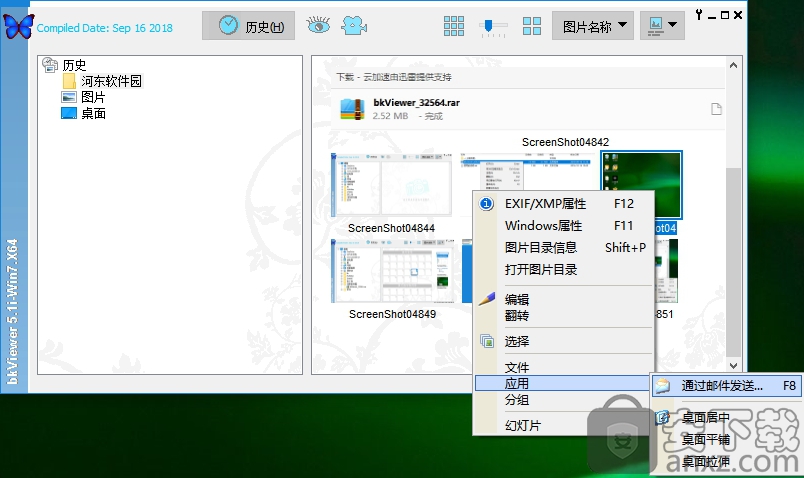This screenshot has height=478, width=804.
Task: Choose 图片目录信息 menu entry
Action: [563, 248]
